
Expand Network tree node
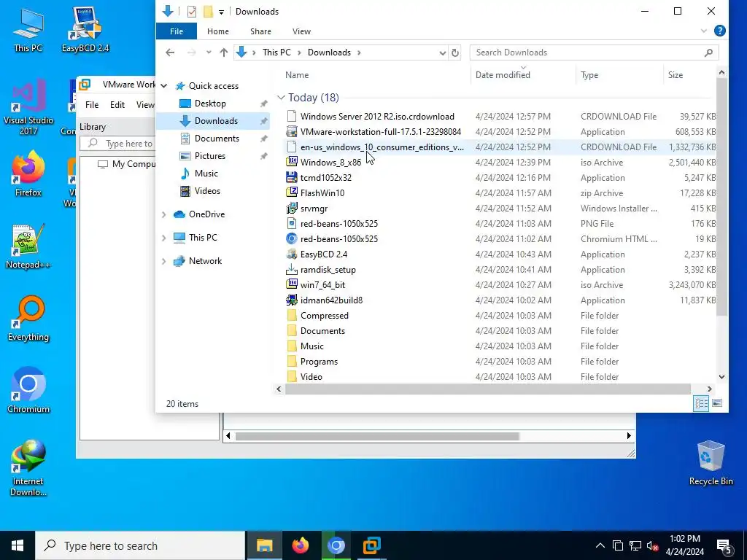(164, 261)
